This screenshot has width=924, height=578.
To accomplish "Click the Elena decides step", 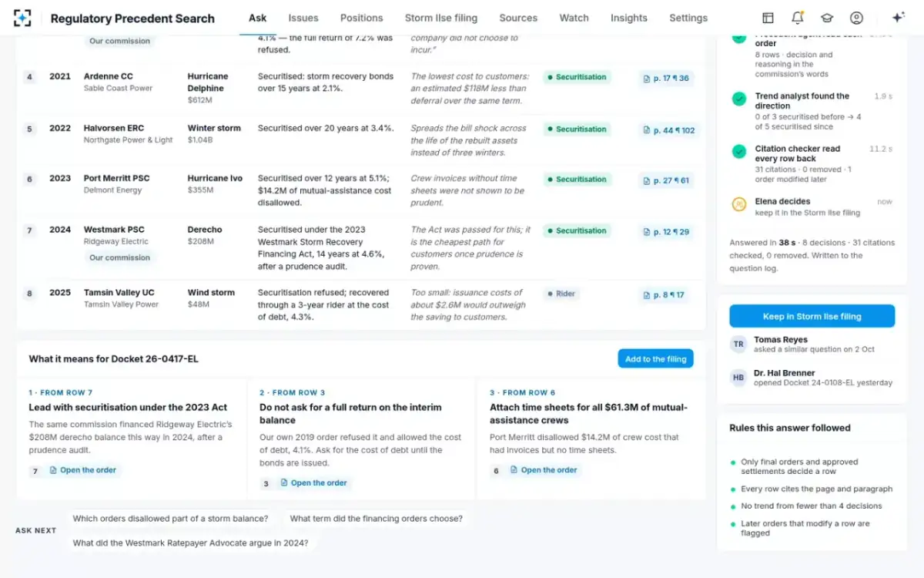I will tap(812, 207).
